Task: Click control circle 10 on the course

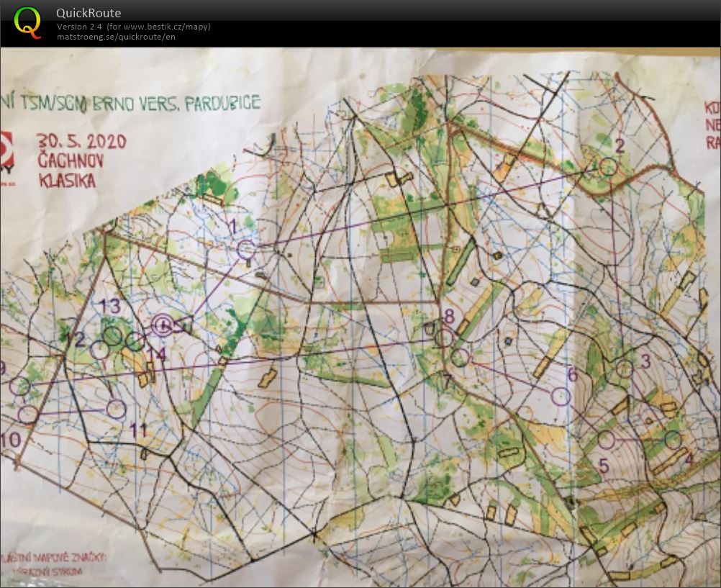Action: (x=28, y=414)
